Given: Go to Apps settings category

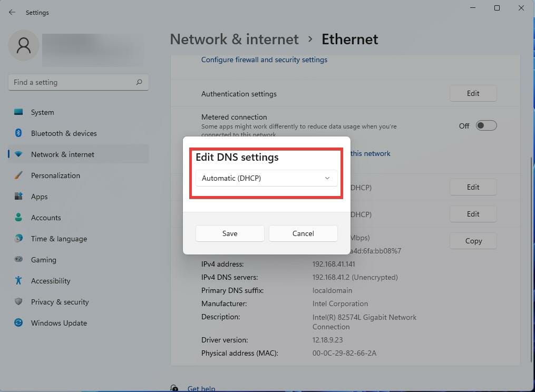Looking at the screenshot, I should pyautogui.click(x=79, y=197).
